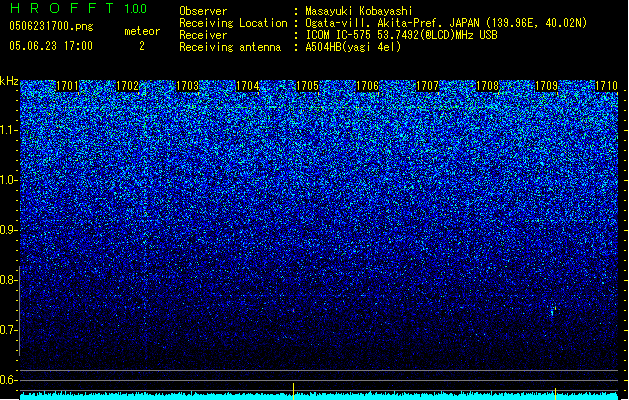Click the 1701 time marker
Viewport: 629px width, 400px height.
coord(67,86)
